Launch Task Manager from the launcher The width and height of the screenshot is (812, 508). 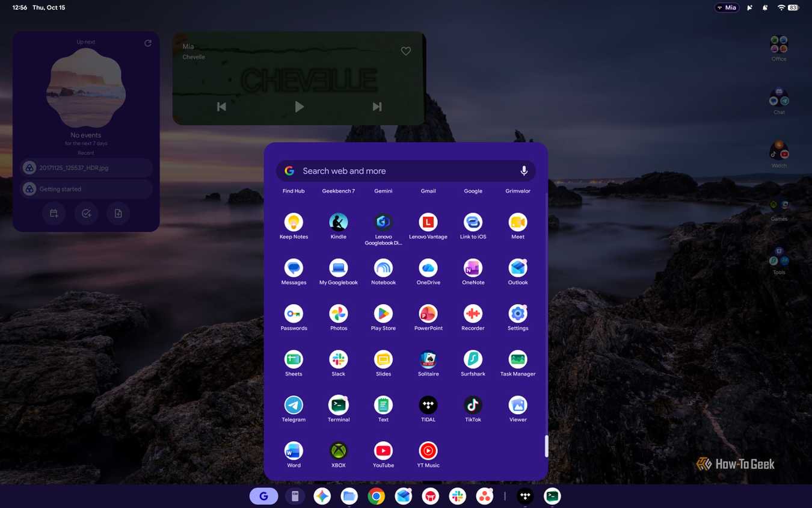[x=518, y=359]
